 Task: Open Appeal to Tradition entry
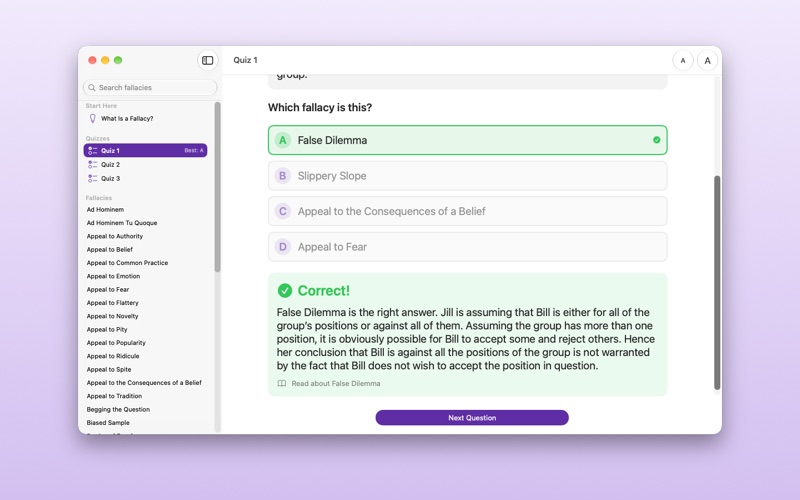tap(114, 395)
